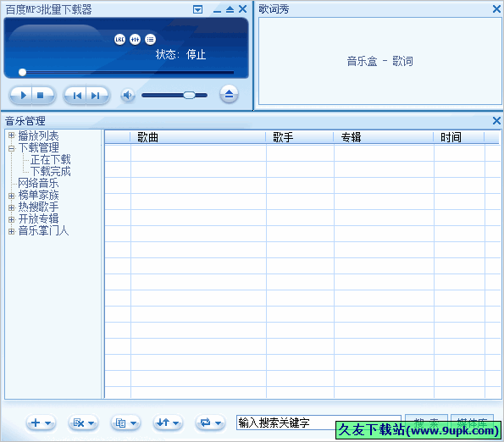This screenshot has height=442, width=504.
Task: Mute the volume speaker icon
Action: click(x=128, y=95)
